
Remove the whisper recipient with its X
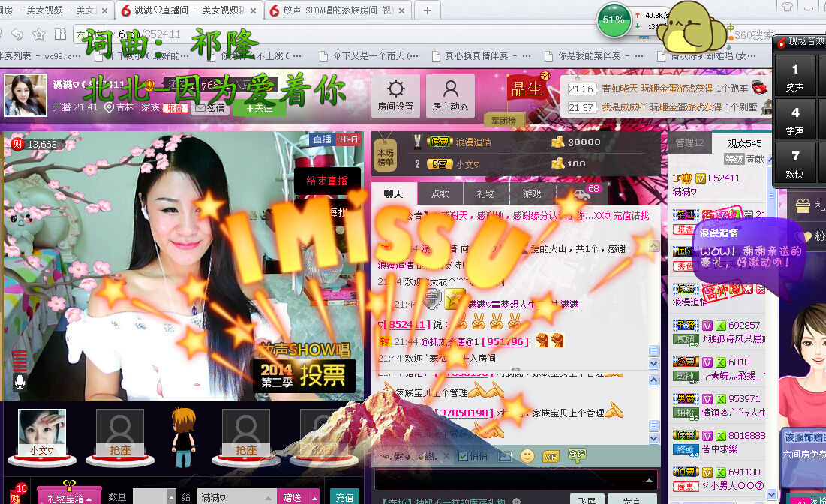click(446, 456)
